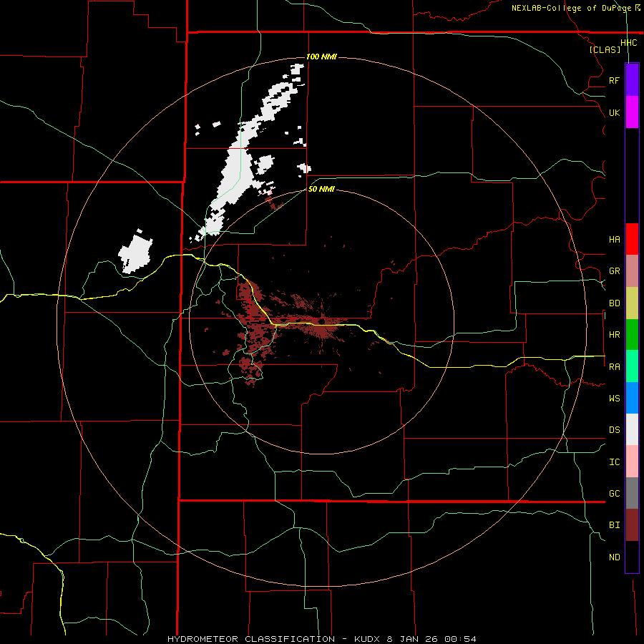The image size is (644, 644).
Task: Click the Hydrometeor Classification KUDX timestamp caption
Action: click(x=321, y=639)
